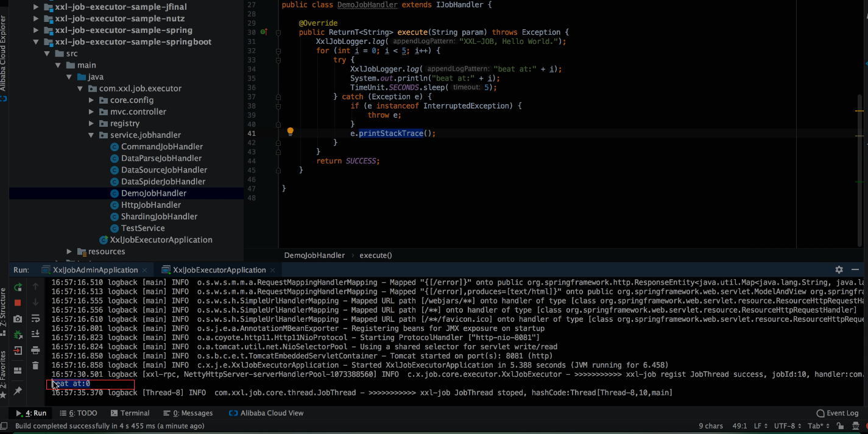
Task: Toggle soft-wrap in the console
Action: click(35, 319)
